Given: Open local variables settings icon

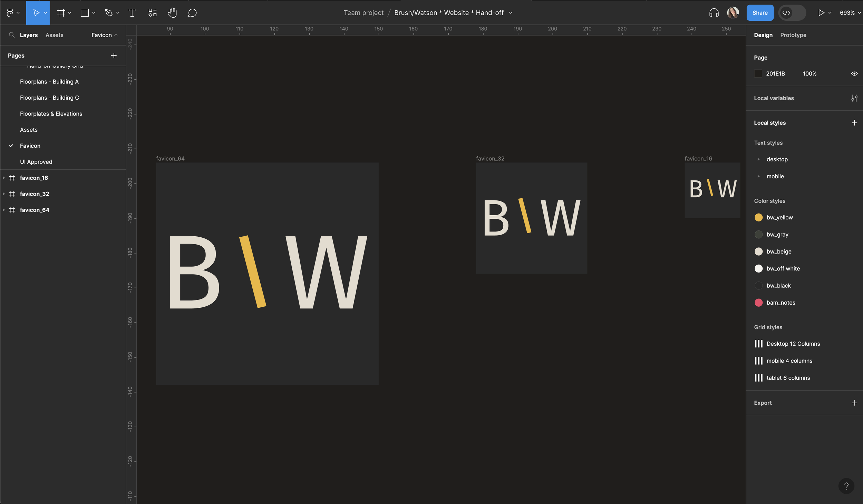Looking at the screenshot, I should [x=854, y=98].
